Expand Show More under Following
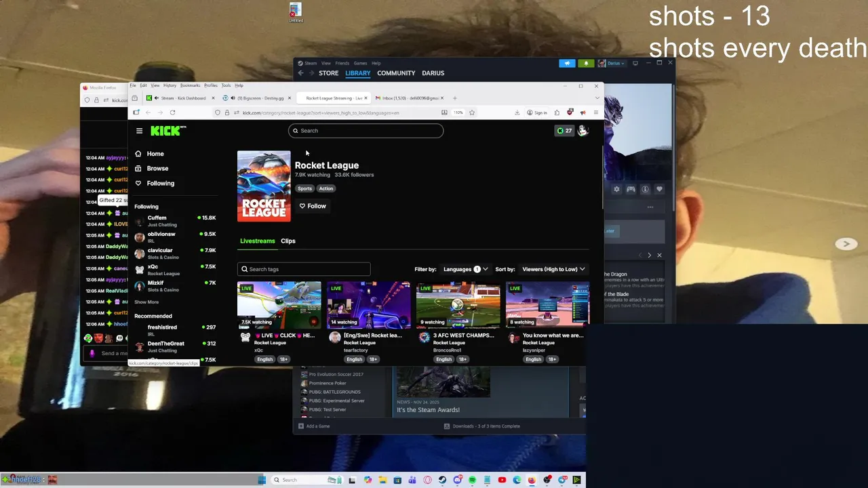Image resolution: width=868 pixels, height=488 pixels. [x=146, y=302]
